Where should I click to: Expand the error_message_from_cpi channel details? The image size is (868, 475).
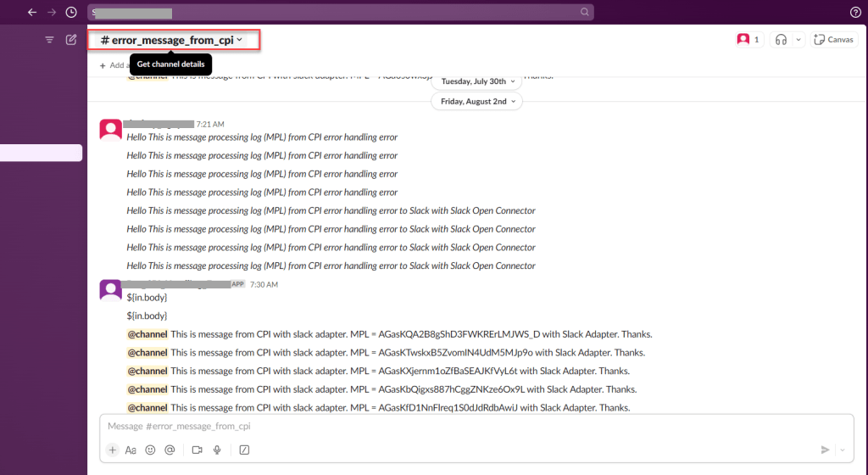click(172, 40)
